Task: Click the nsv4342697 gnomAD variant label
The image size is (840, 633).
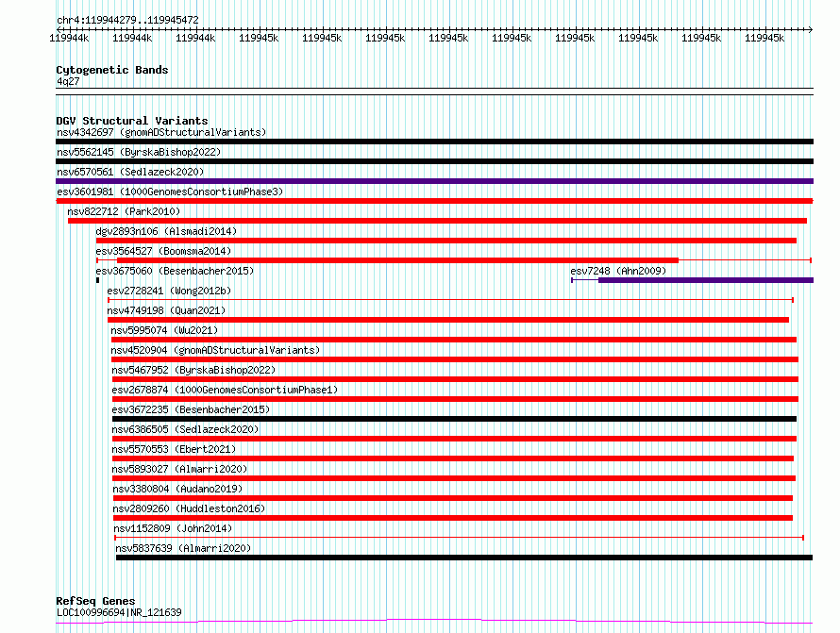Action: point(161,132)
